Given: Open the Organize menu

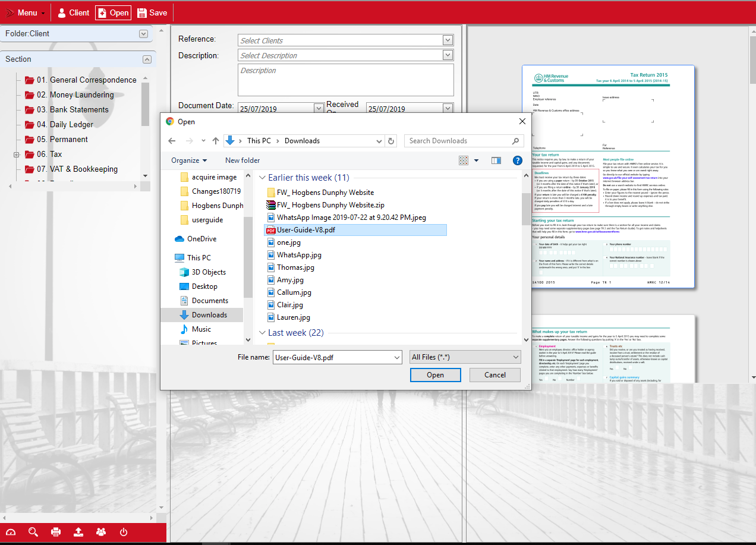Looking at the screenshot, I should click(x=189, y=160).
